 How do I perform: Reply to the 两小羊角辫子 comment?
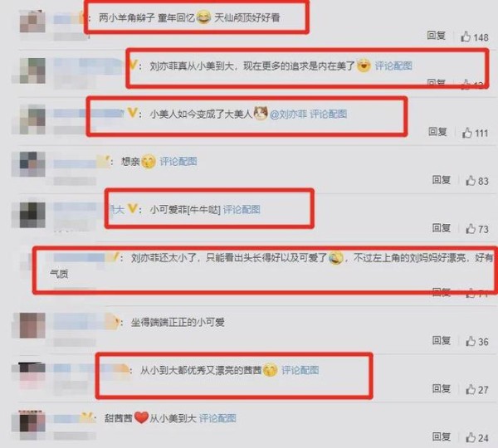pos(436,35)
